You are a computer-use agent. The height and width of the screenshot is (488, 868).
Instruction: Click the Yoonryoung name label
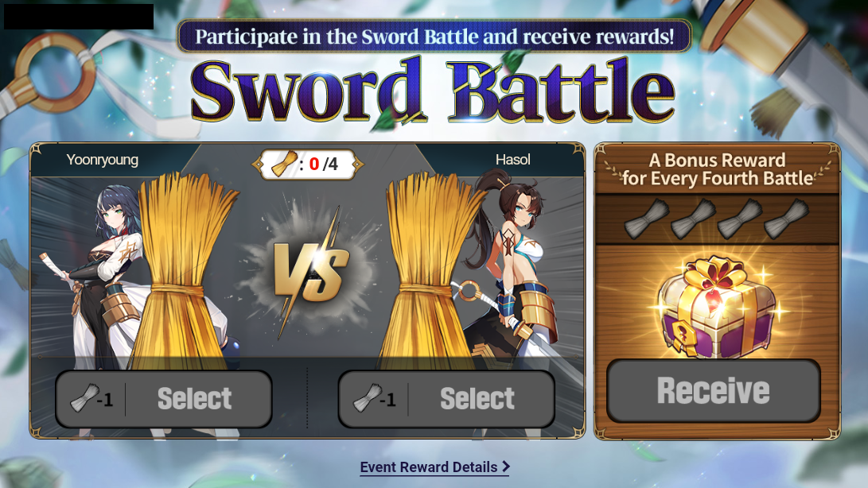coord(103,160)
